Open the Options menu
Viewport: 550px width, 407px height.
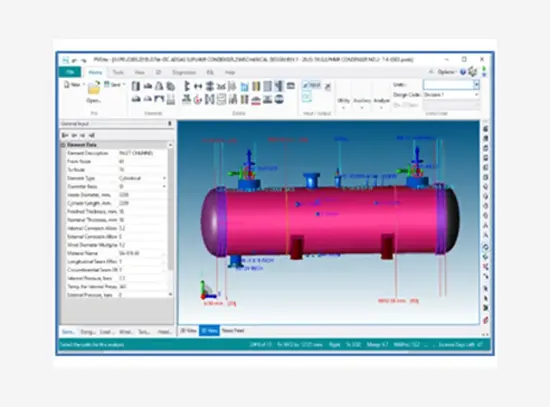(x=447, y=72)
